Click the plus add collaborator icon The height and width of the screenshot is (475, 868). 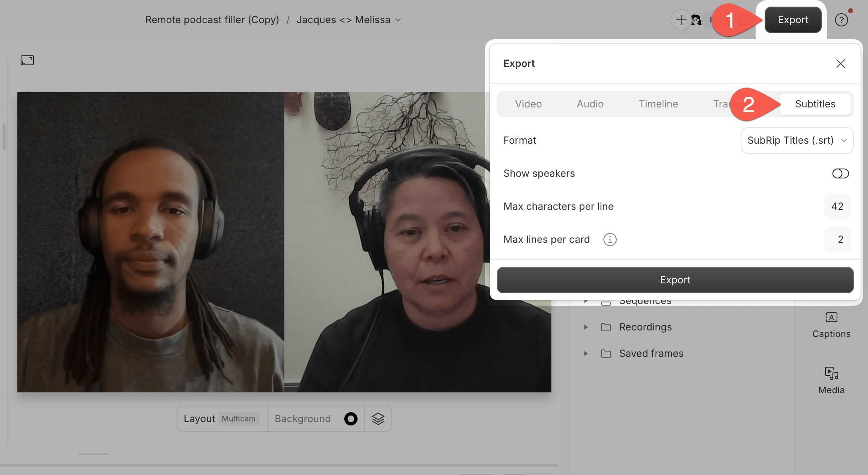click(x=681, y=20)
